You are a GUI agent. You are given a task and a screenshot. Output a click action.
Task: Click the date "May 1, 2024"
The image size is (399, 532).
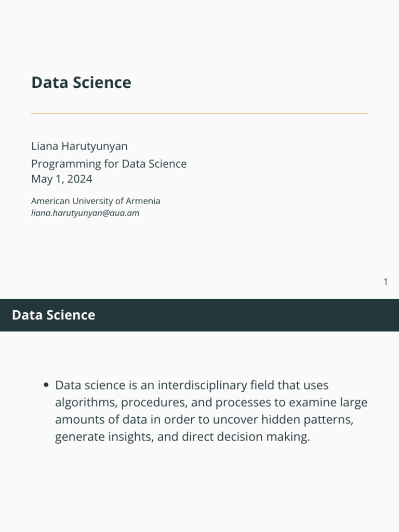[62, 179]
